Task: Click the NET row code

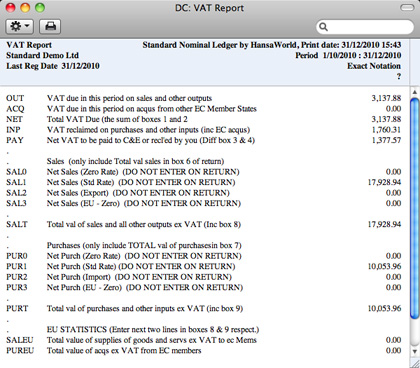Action: 14,119
